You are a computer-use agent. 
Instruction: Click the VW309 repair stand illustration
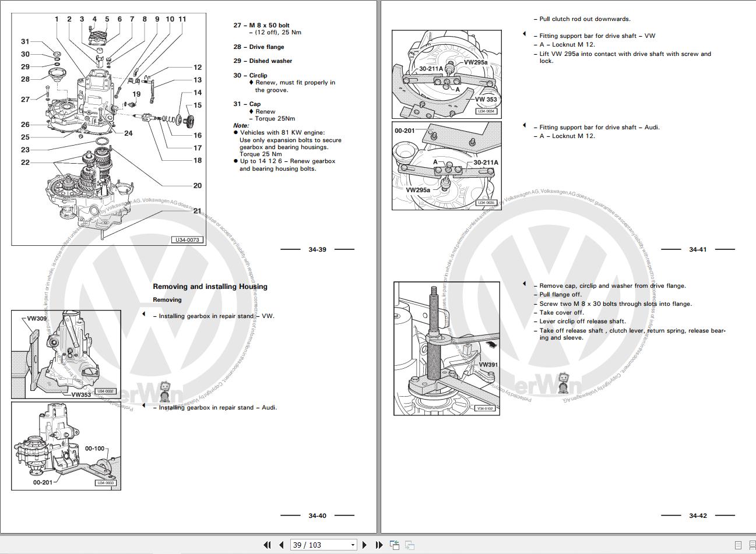(66, 354)
